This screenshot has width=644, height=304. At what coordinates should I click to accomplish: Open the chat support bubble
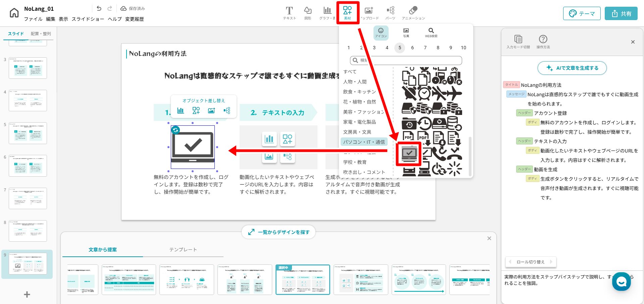click(622, 282)
